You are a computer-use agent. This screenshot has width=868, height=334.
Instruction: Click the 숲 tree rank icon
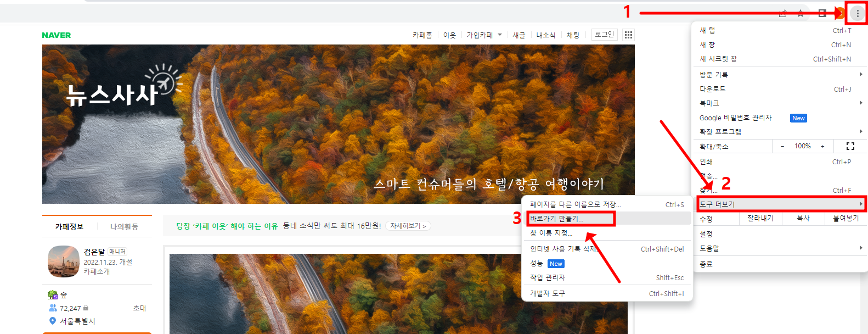[53, 295]
